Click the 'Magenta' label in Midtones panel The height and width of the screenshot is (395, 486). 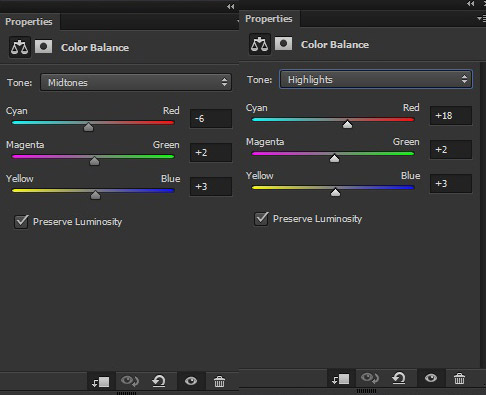(25, 145)
